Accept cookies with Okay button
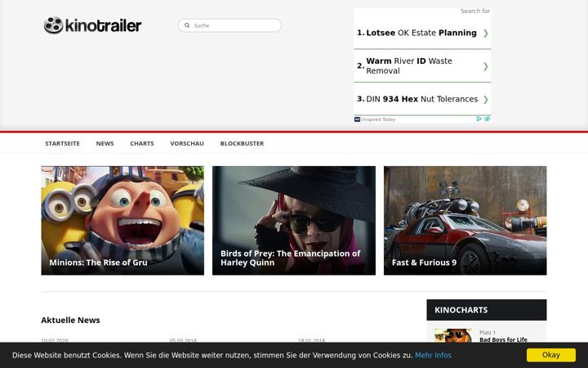588x368 pixels. coord(551,355)
